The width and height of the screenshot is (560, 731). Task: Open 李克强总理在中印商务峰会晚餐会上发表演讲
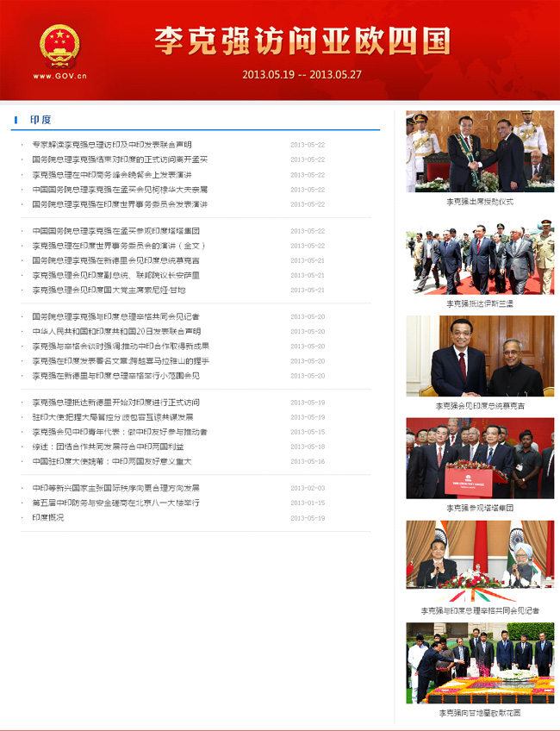click(112, 175)
